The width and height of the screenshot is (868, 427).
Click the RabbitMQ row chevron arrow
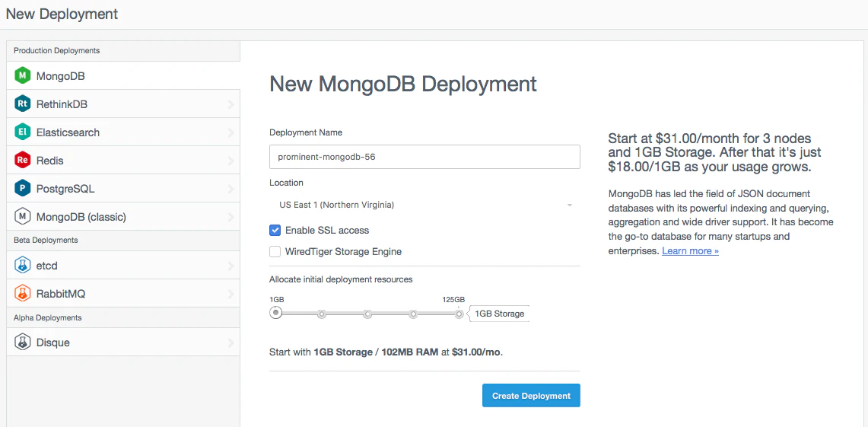tap(231, 294)
